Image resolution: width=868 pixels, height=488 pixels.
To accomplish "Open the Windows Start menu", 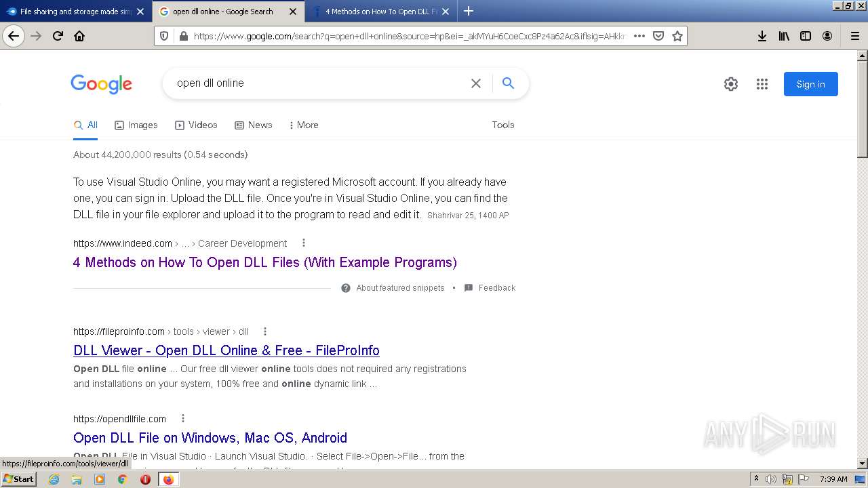I will (19, 479).
